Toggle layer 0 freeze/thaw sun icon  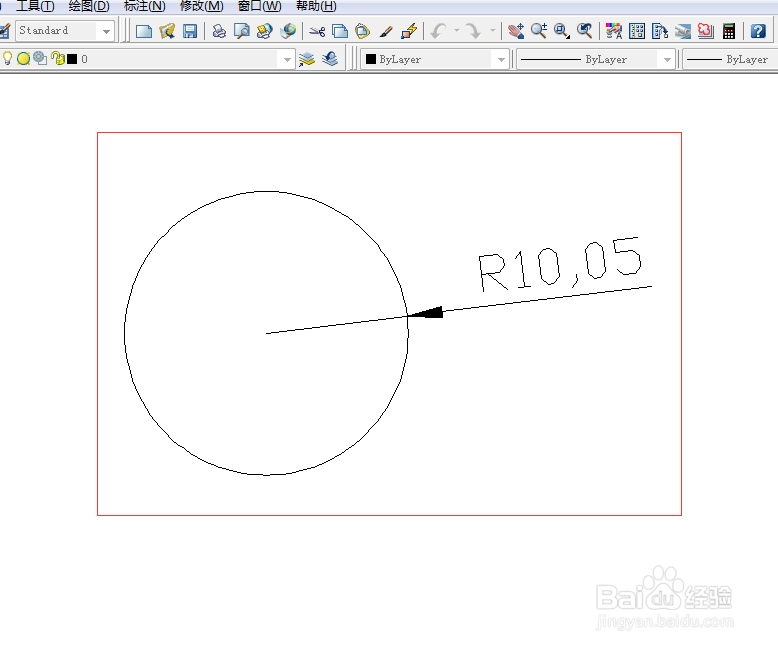(x=23, y=59)
